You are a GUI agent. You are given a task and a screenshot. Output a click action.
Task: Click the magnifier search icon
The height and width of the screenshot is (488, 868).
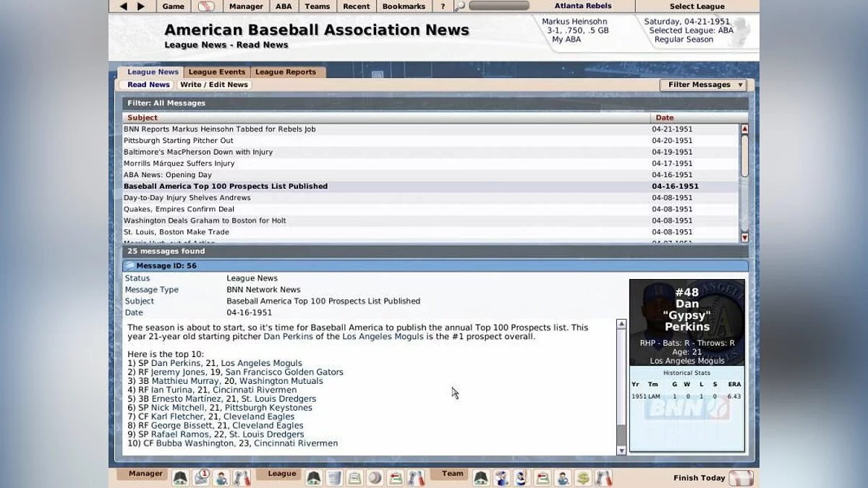pyautogui.click(x=460, y=7)
